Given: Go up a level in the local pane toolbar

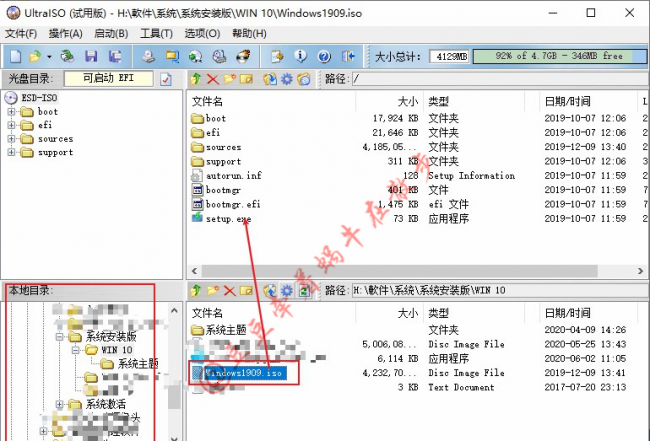Looking at the screenshot, I should 196,291.
